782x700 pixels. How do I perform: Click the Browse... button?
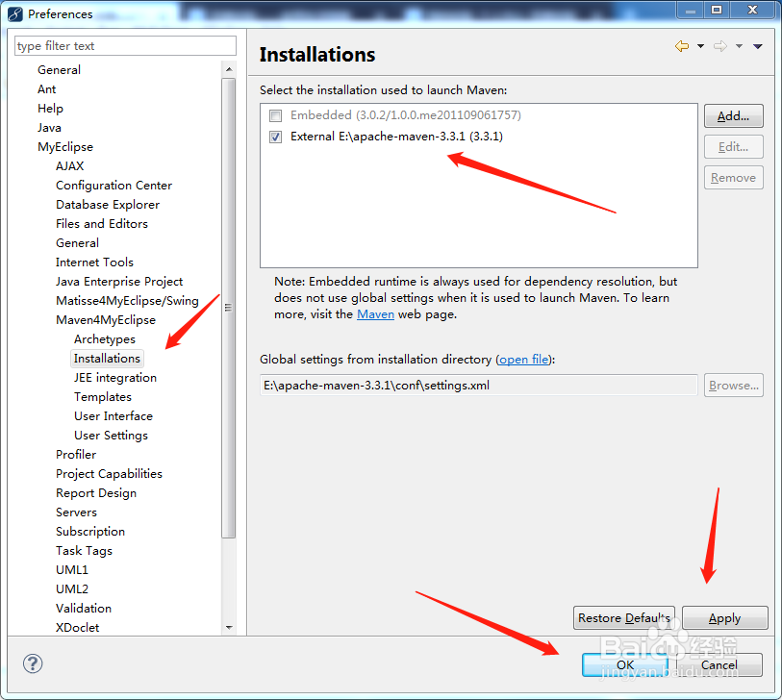pyautogui.click(x=734, y=386)
